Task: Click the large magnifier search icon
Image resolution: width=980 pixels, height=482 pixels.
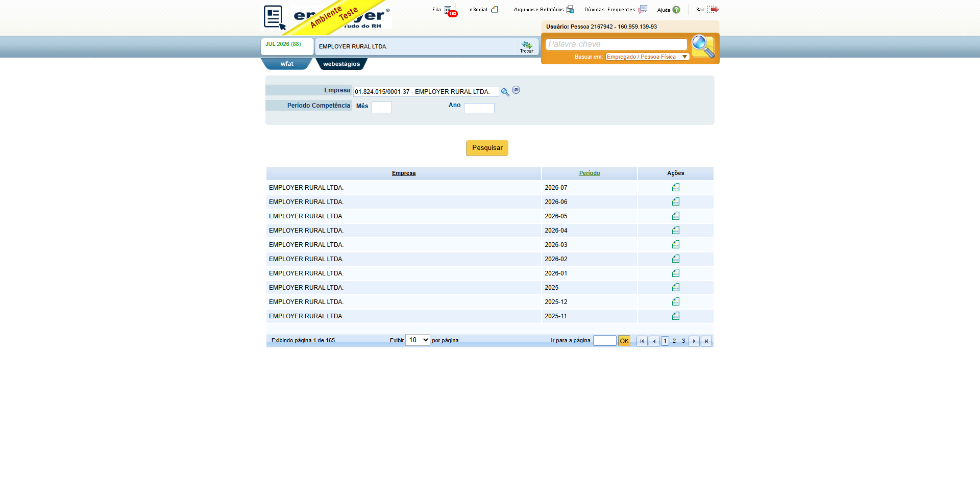Action: [x=703, y=46]
